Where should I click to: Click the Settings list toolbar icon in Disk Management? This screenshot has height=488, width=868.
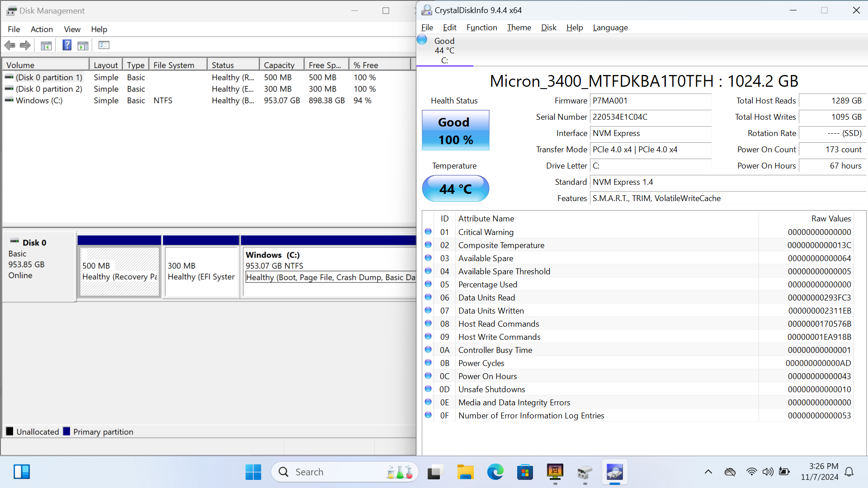point(104,45)
